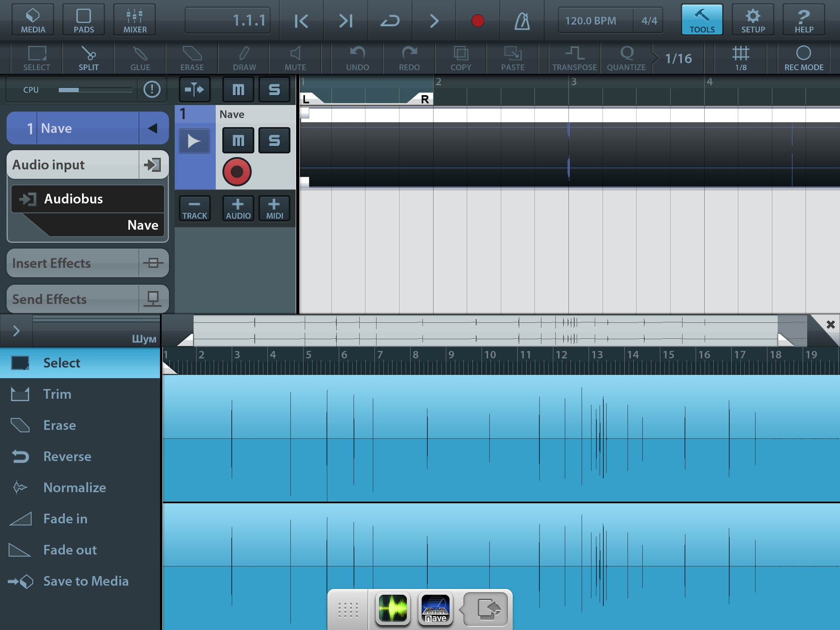Choose the ERASE tool in the toolbar
This screenshot has width=840, height=630.
[x=192, y=58]
